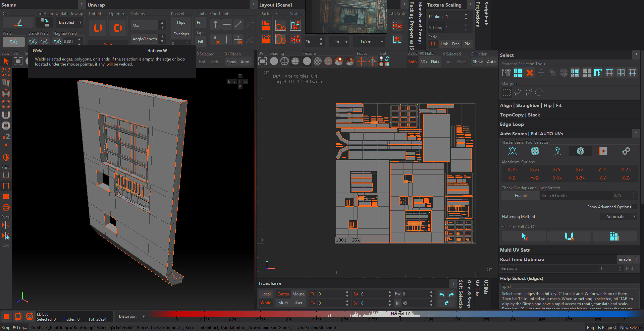Select the rectangle Marquee selection icon
The image size is (644, 331).
(x=507, y=93)
